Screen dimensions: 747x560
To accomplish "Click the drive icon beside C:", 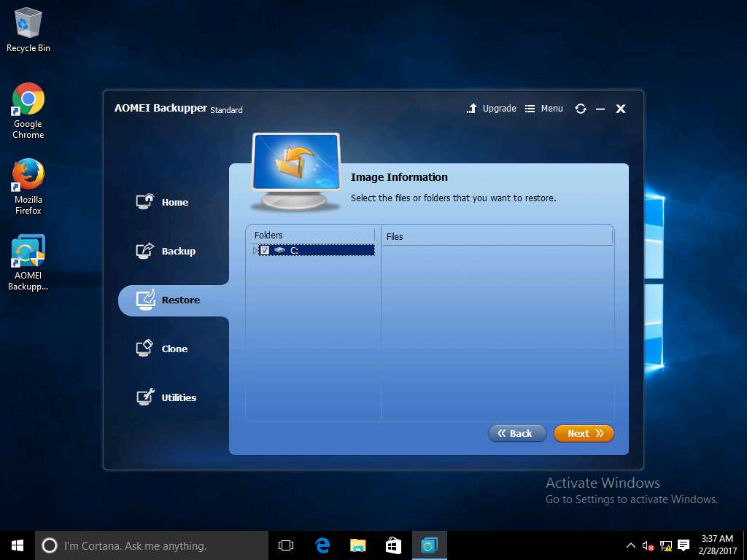I will click(x=279, y=250).
